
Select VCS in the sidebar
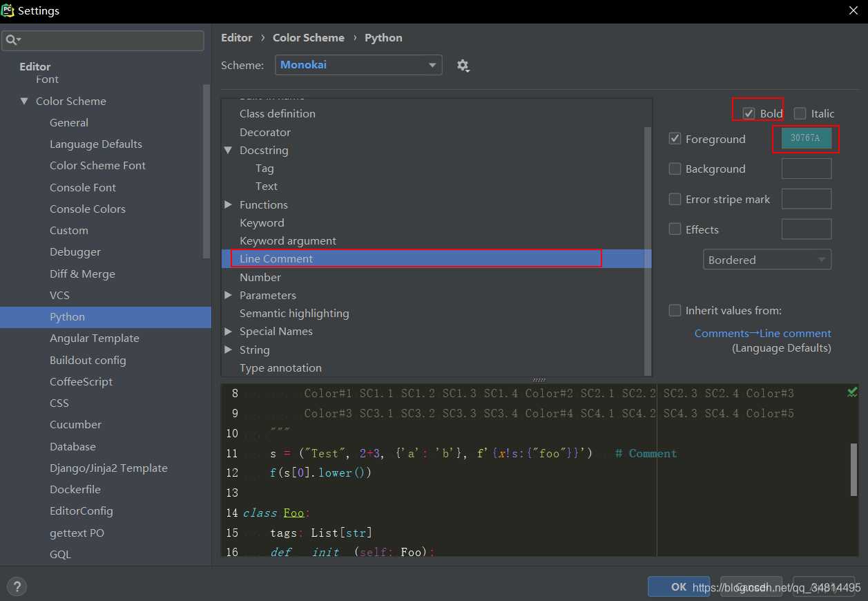click(59, 295)
